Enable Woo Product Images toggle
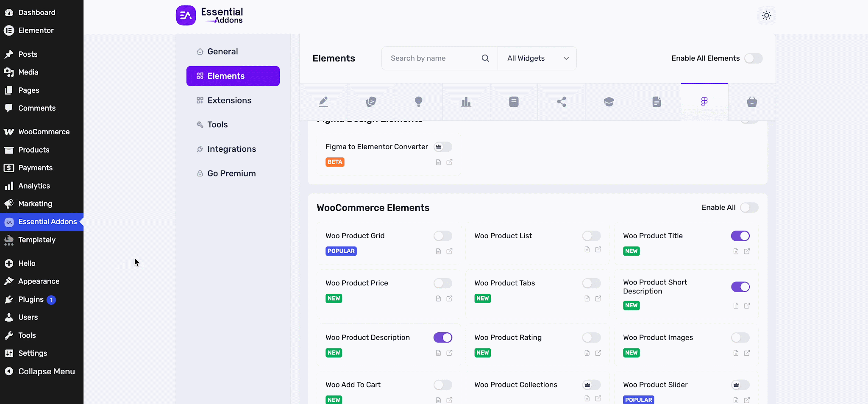 pos(740,337)
